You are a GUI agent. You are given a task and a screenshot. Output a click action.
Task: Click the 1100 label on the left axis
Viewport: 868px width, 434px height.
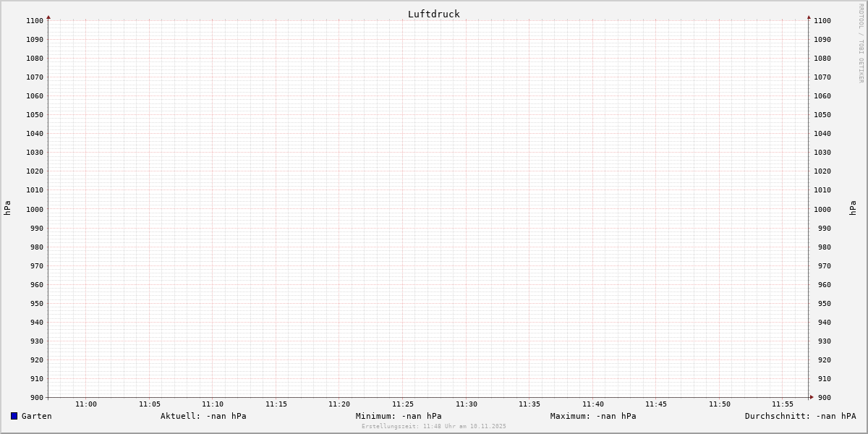pos(33,21)
